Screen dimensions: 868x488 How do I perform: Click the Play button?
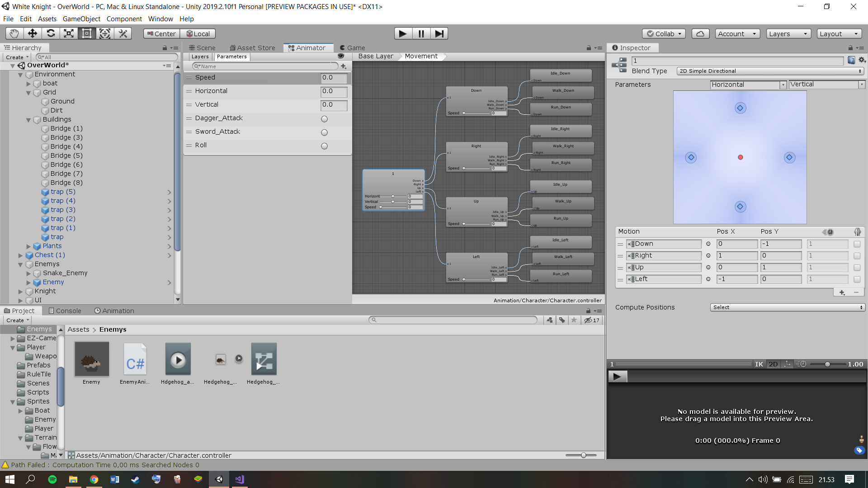pos(403,33)
